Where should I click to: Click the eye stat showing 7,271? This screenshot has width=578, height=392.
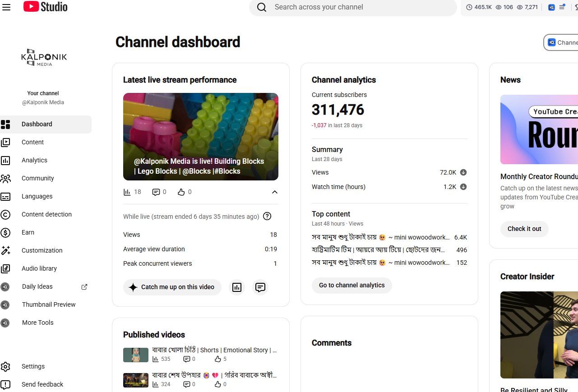point(527,7)
